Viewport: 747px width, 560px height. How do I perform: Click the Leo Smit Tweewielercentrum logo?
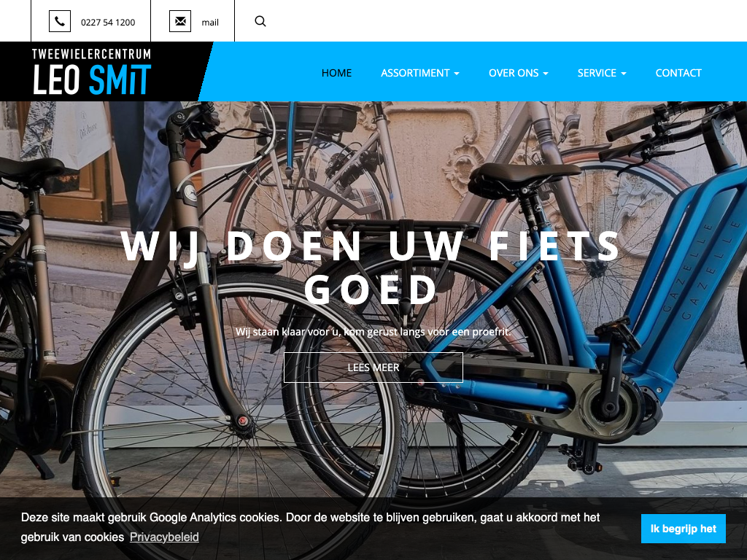click(91, 71)
